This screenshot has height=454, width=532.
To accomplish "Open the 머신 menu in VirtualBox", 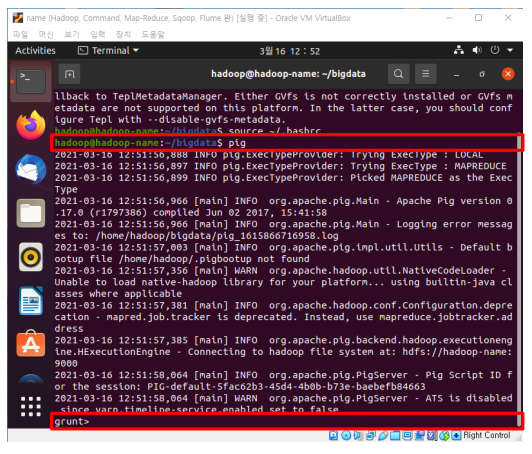I will click(x=46, y=34).
